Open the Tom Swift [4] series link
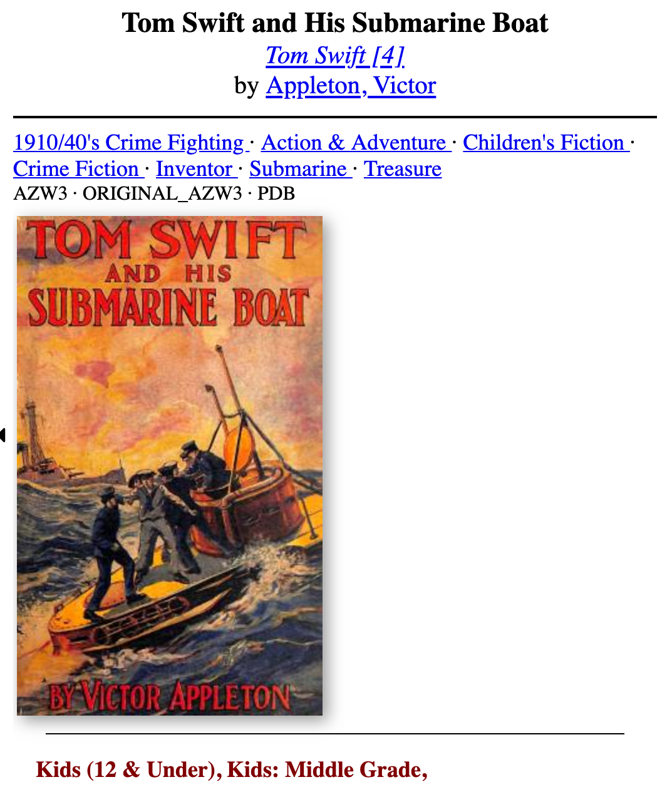This screenshot has height=792, width=672. pos(335,55)
